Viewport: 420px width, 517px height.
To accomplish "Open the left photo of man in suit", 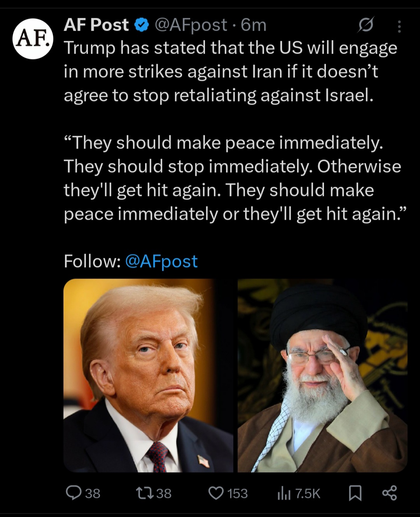I will 148,375.
